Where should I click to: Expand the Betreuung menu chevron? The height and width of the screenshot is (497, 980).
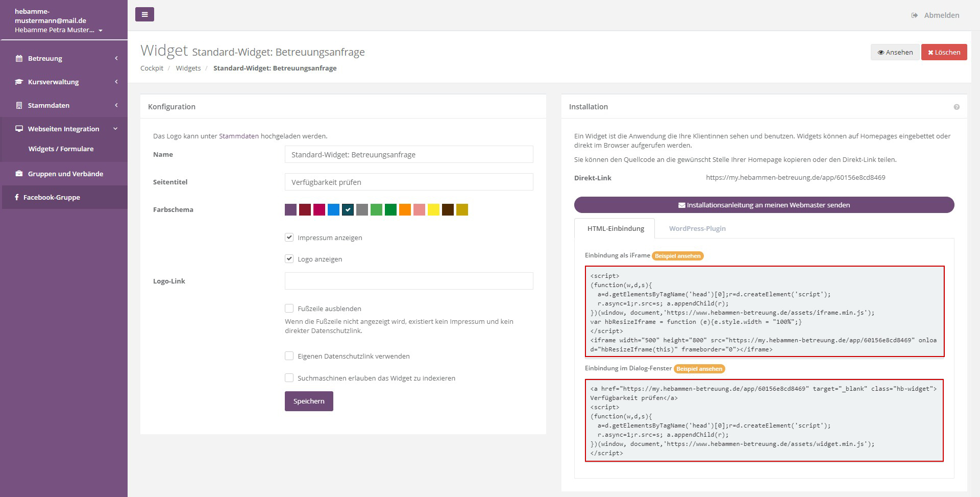(116, 58)
